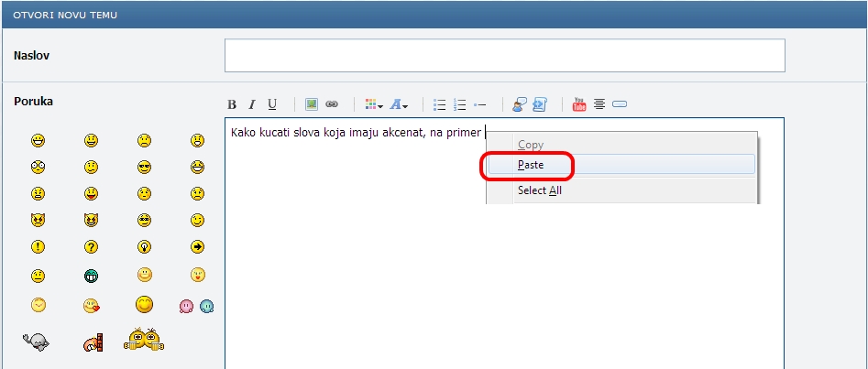
Task: Insert the lightbulb idea smiley
Action: tap(145, 246)
